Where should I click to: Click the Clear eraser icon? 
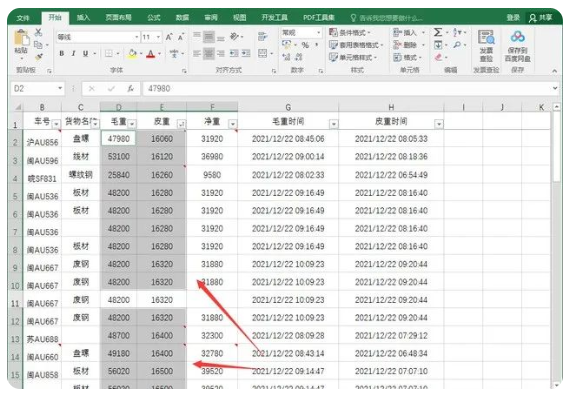click(x=439, y=57)
